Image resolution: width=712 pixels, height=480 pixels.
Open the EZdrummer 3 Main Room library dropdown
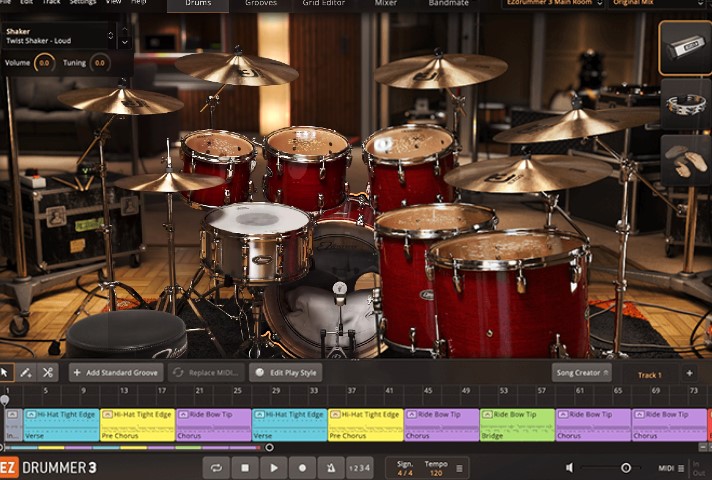[553, 4]
